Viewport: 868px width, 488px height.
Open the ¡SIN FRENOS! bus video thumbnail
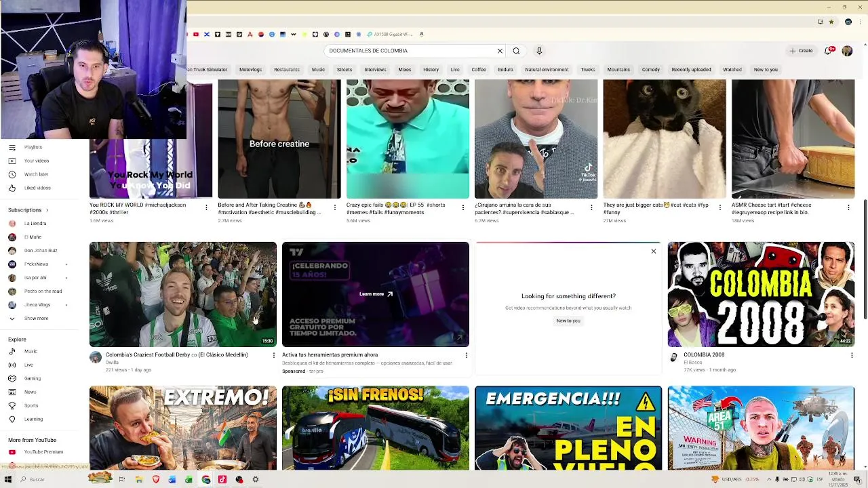pyautogui.click(x=376, y=428)
